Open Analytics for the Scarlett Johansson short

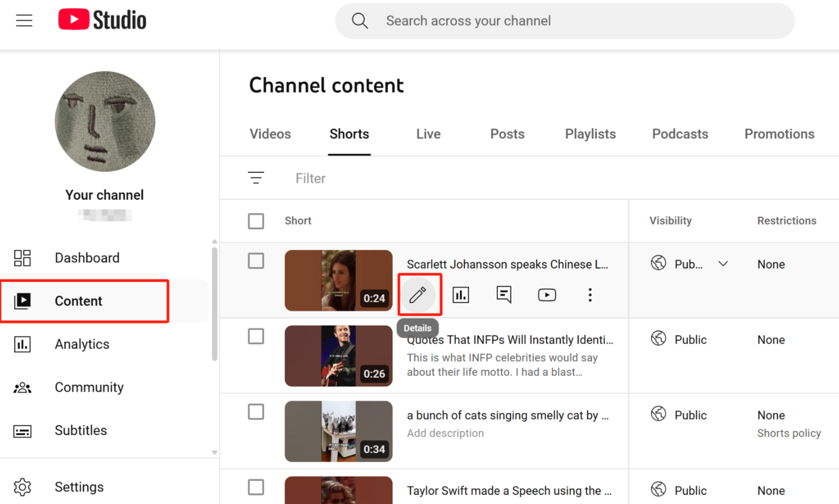[x=461, y=295]
